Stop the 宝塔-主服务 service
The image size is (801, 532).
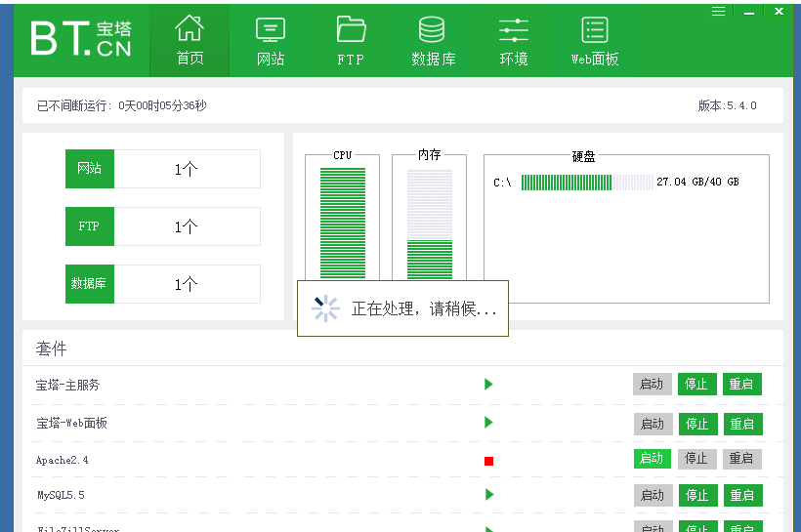[x=696, y=384]
